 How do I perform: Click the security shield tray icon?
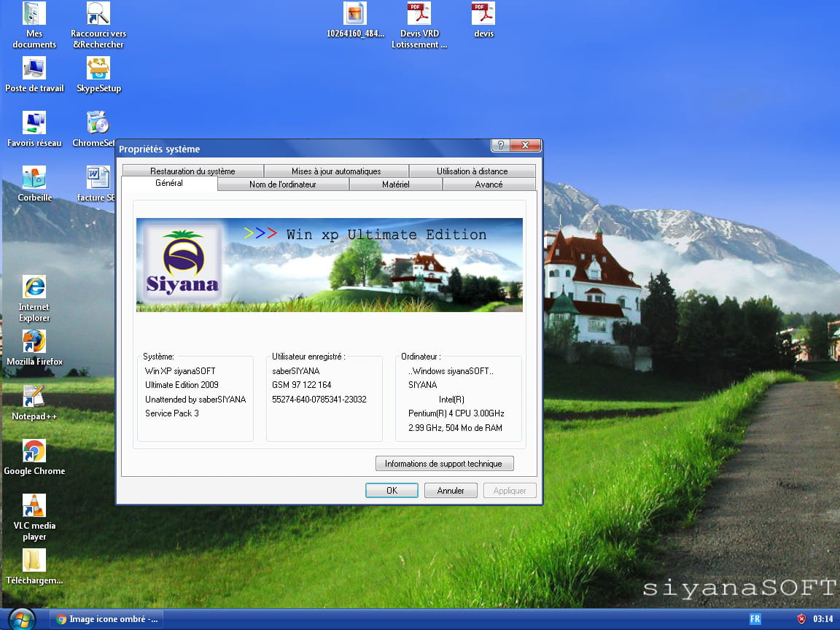coord(801,619)
